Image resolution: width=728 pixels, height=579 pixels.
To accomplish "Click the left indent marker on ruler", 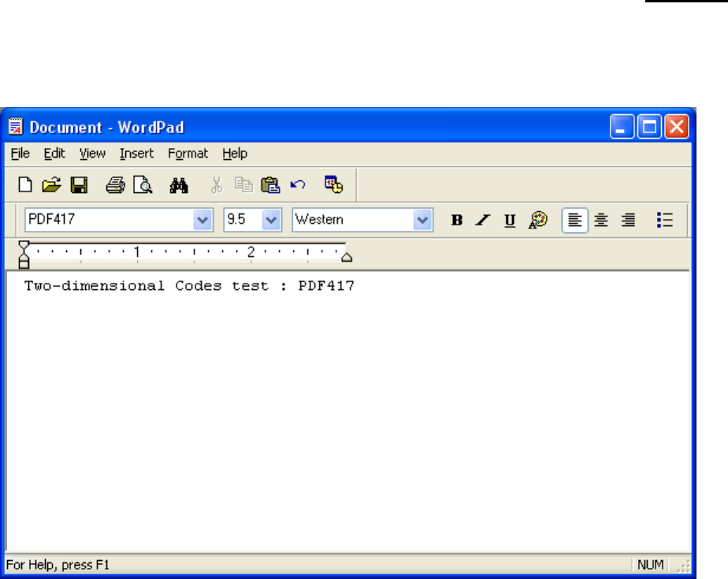I will [24, 254].
